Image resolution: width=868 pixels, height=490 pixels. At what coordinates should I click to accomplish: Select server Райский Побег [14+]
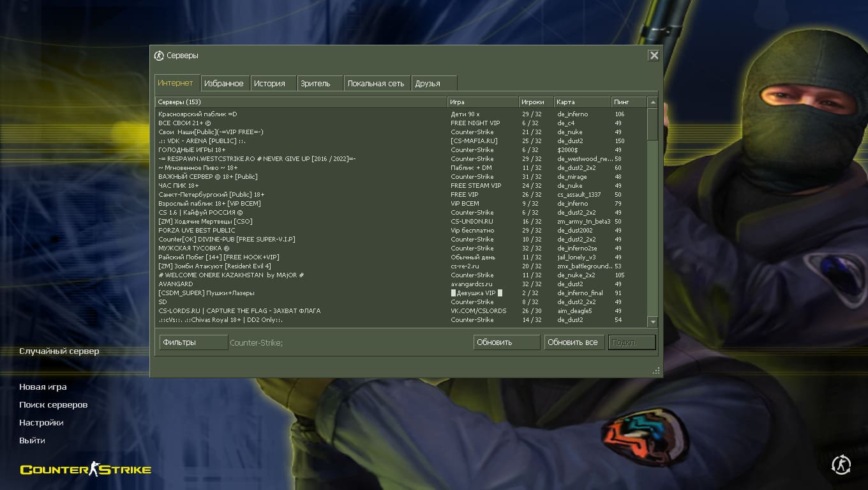tap(401, 257)
